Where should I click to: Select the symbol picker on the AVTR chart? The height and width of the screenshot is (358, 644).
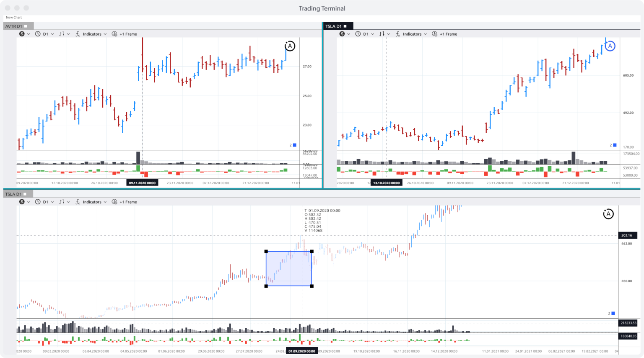click(x=22, y=34)
